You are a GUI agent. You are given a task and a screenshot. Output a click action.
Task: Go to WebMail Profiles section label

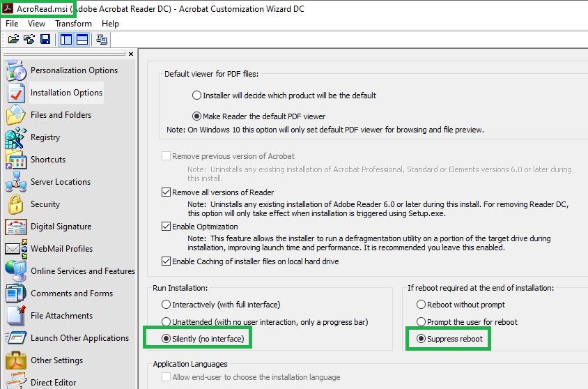(x=61, y=249)
